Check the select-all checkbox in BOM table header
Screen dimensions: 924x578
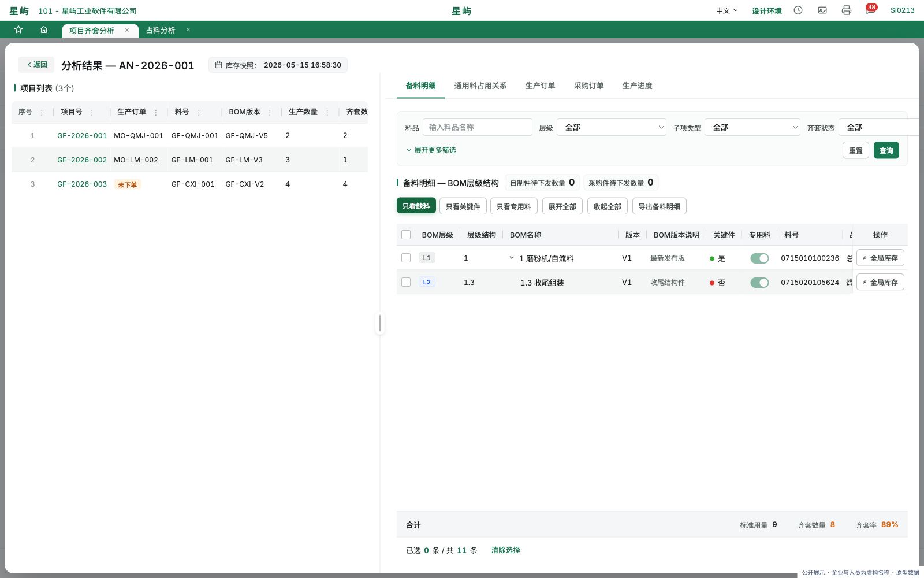406,235
